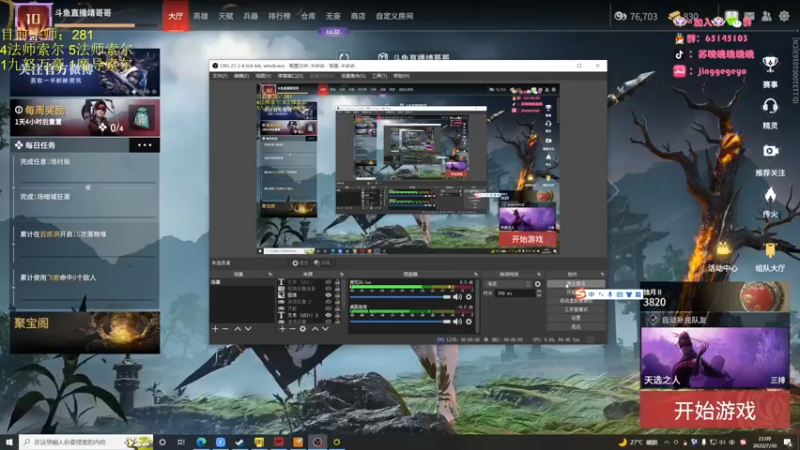Open source properties gear in OBS sources toolbar
This screenshot has width=800, height=450.
(303, 329)
